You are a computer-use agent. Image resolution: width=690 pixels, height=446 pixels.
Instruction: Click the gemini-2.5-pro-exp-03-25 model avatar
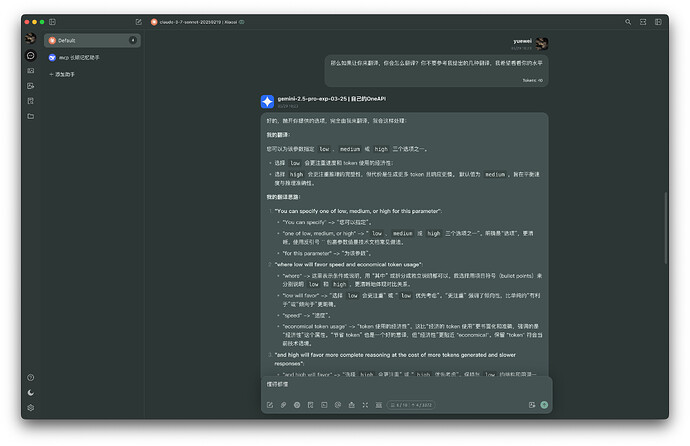267,102
